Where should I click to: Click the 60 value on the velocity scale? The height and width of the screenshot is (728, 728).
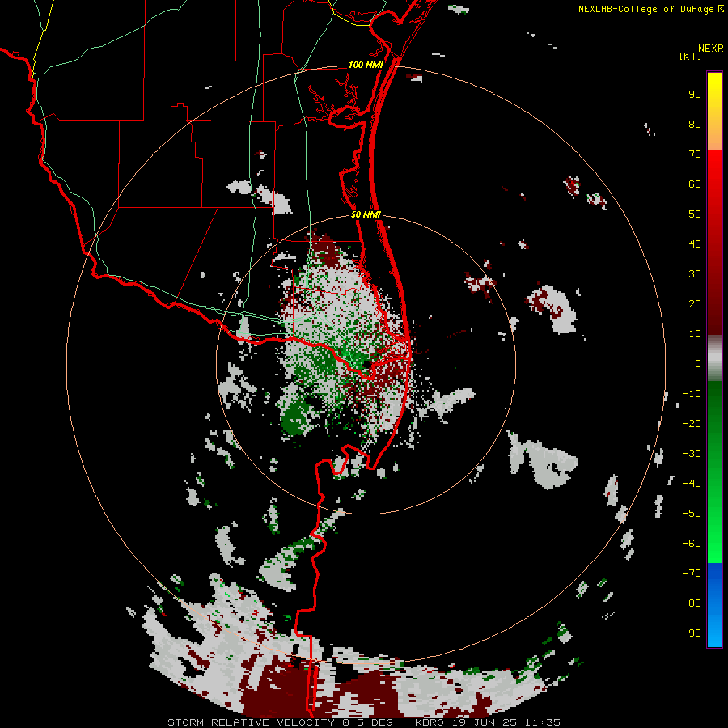pyautogui.click(x=695, y=184)
